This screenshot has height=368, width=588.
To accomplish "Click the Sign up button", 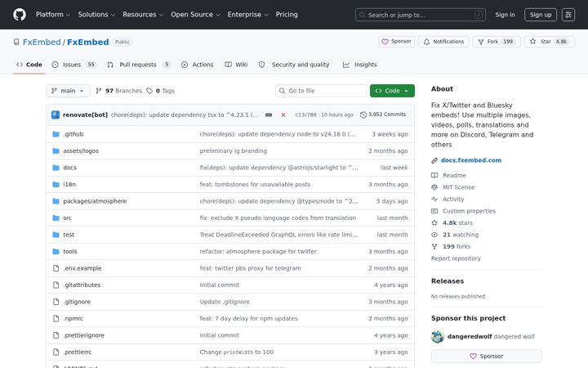I will point(541,15).
